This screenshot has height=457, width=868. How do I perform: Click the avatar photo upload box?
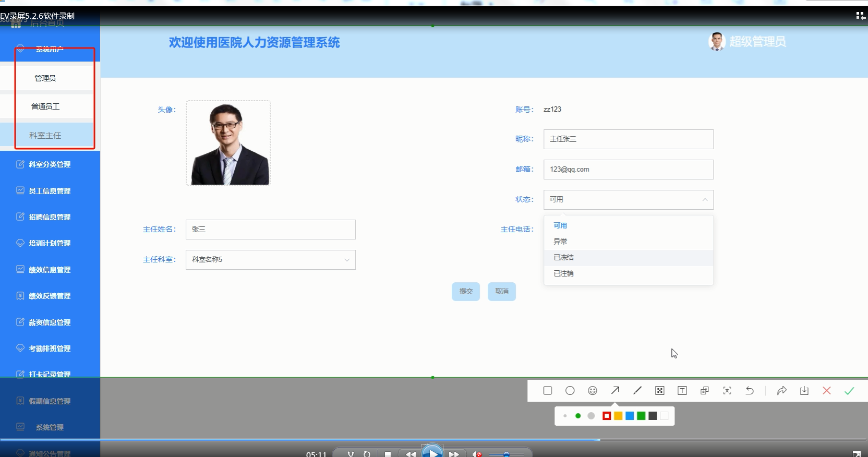click(x=228, y=143)
